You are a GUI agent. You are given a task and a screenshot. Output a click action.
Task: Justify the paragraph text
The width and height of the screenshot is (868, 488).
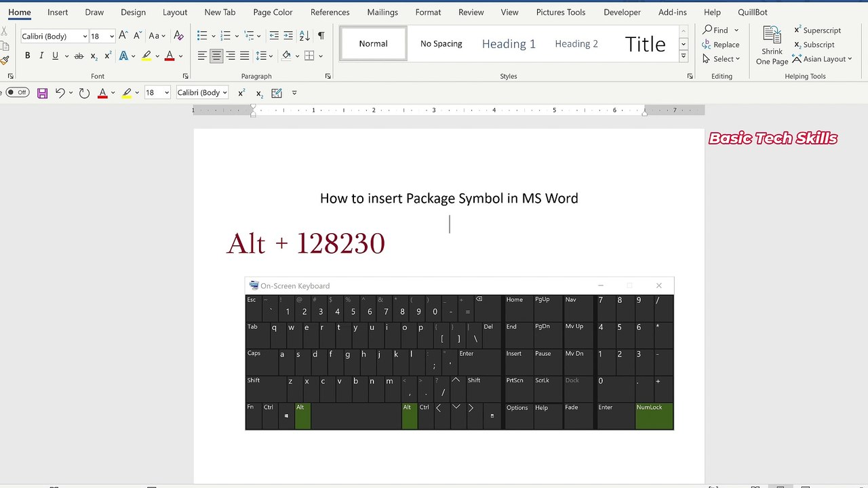pyautogui.click(x=245, y=56)
